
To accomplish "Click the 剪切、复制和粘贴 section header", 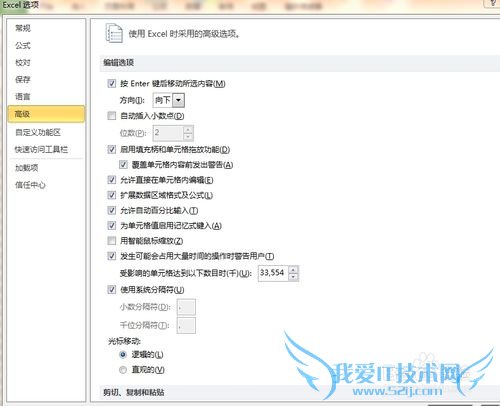I will coord(134,392).
